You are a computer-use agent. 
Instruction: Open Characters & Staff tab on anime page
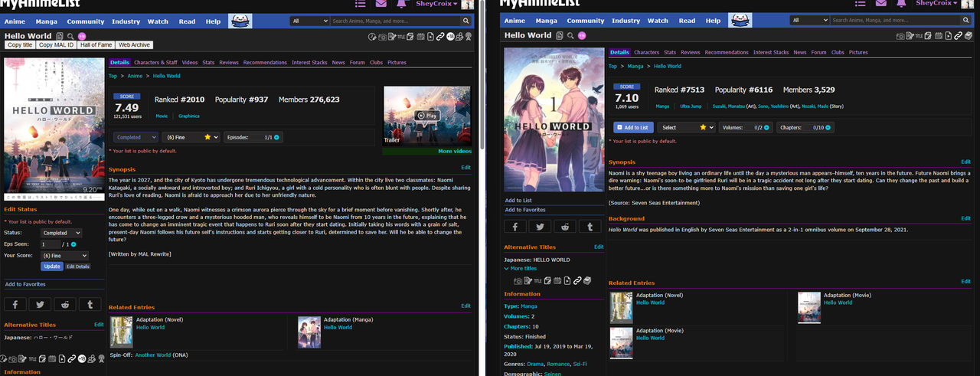point(155,63)
